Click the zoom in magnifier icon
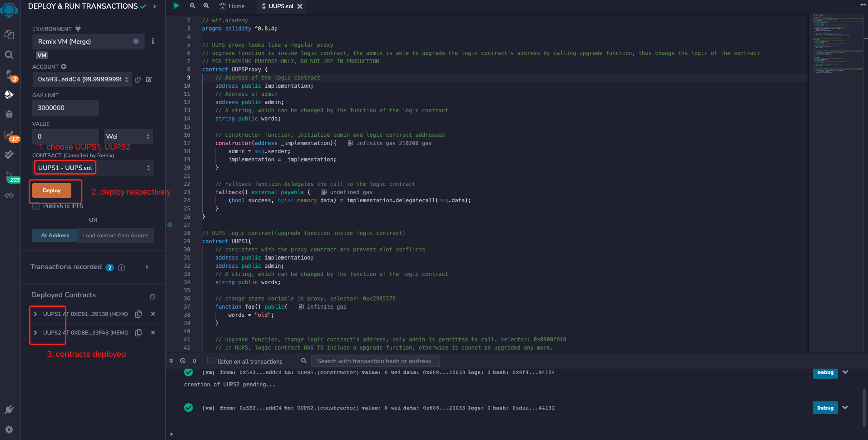 (x=206, y=6)
